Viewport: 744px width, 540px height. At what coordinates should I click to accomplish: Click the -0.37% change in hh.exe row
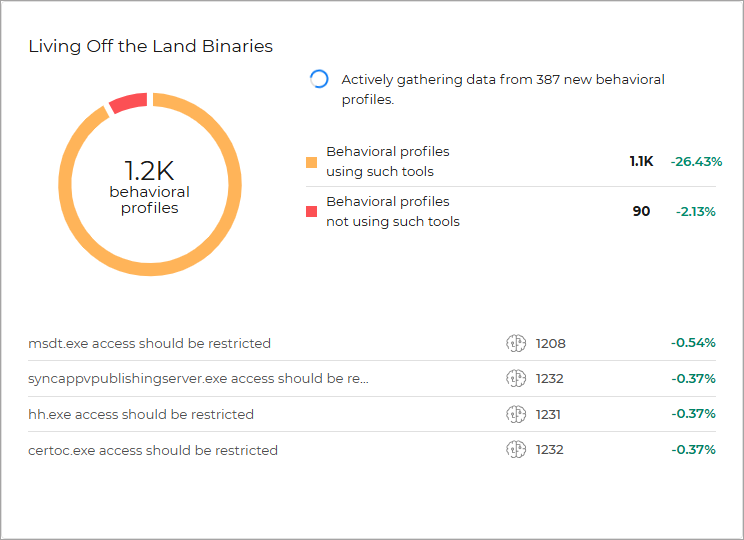(693, 414)
